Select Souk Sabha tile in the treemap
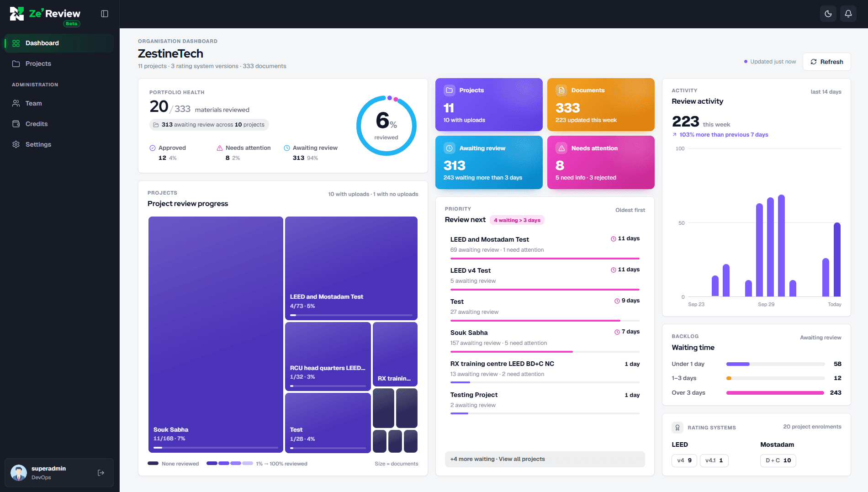This screenshot has height=492, width=868. pyautogui.click(x=216, y=334)
